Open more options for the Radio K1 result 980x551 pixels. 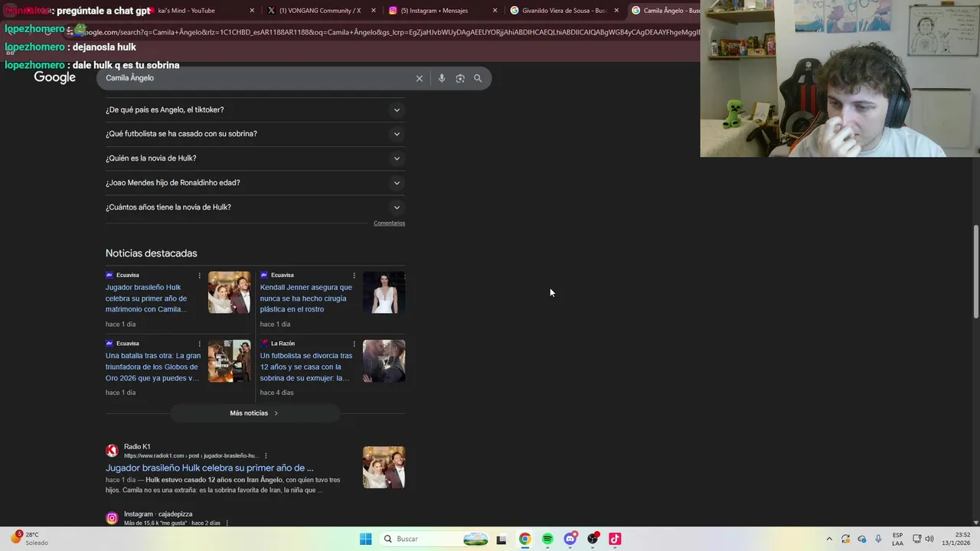(266, 456)
